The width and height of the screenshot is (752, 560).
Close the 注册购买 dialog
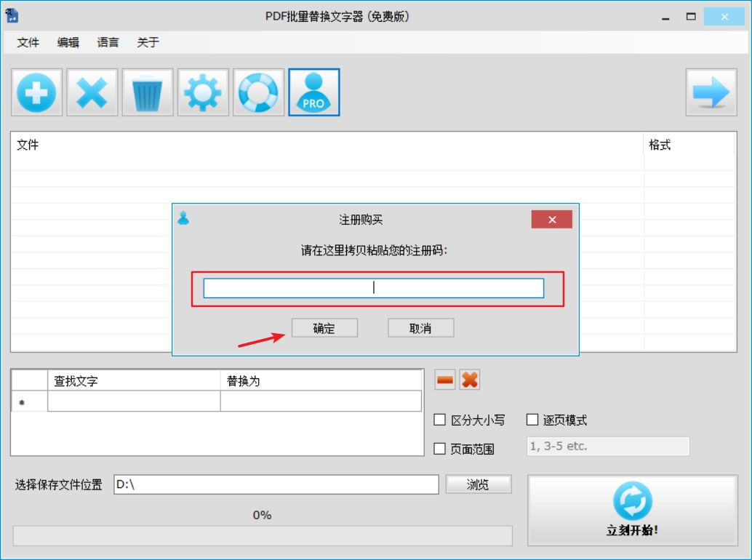point(551,220)
